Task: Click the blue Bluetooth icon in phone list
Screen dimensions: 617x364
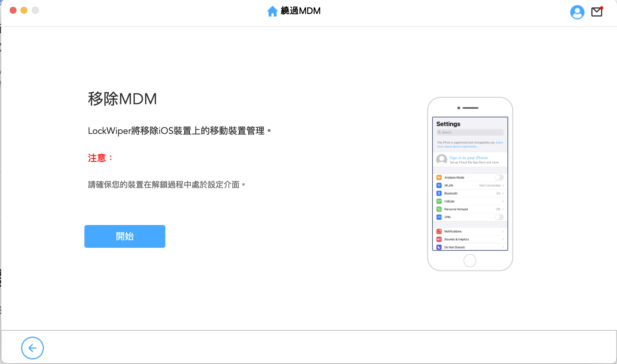Action: tap(439, 193)
